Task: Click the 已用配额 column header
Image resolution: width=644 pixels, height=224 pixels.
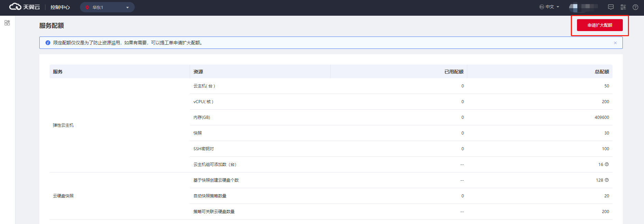Action: [x=454, y=72]
